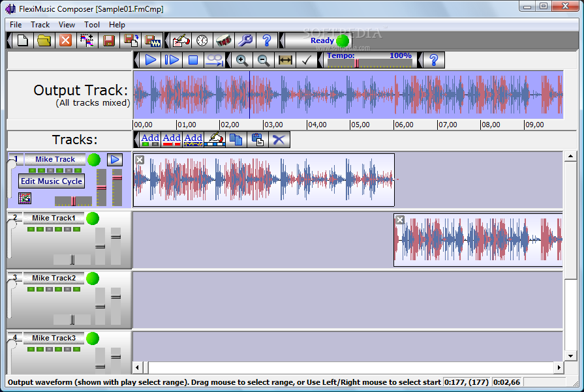584x392 pixels.
Task: Click the colored tracks arrange icon in the toolbar
Action: point(87,40)
